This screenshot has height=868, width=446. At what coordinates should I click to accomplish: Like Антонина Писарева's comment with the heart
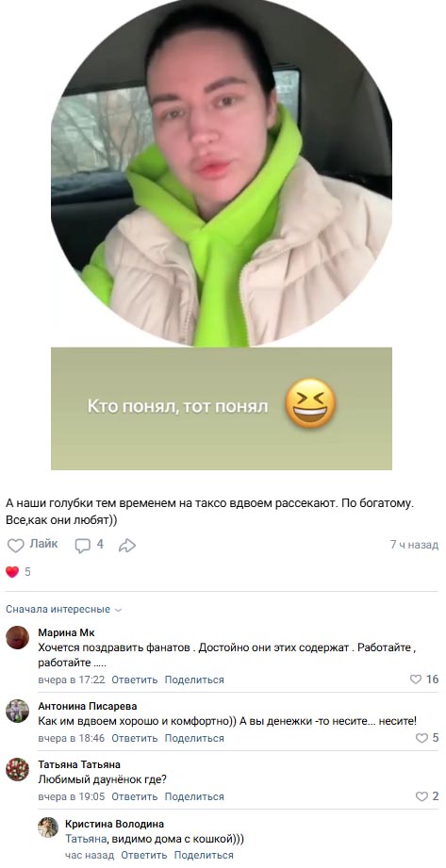[421, 738]
